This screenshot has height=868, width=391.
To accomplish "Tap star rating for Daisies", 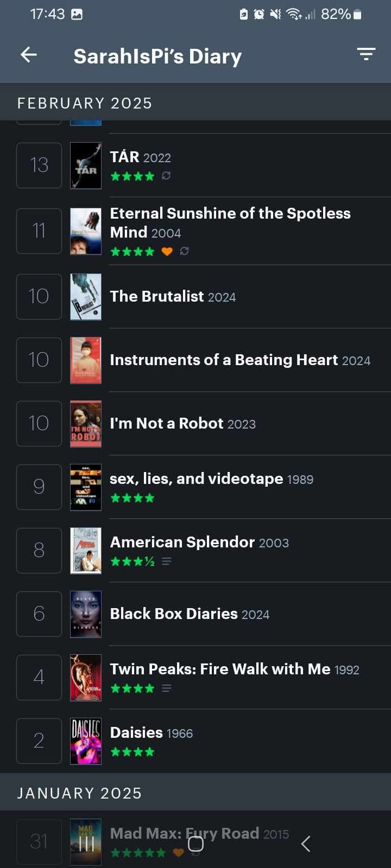I will click(x=133, y=752).
